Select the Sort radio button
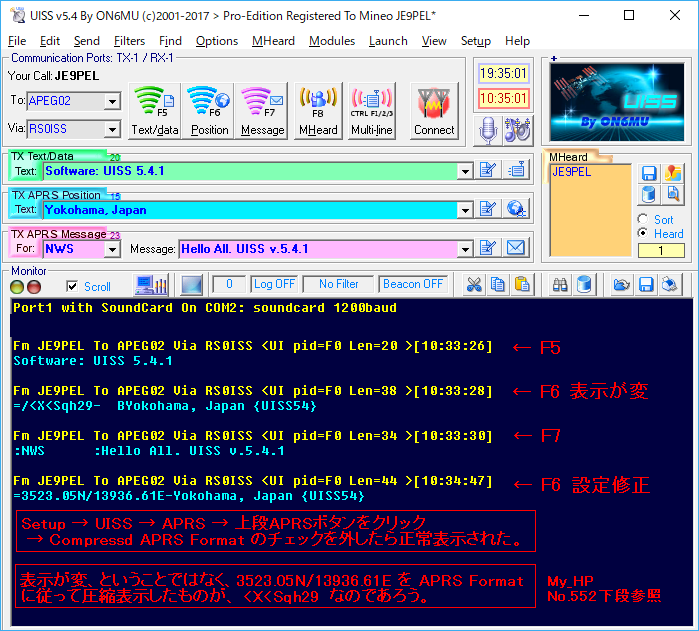Image resolution: width=699 pixels, height=631 pixels. 643,219
